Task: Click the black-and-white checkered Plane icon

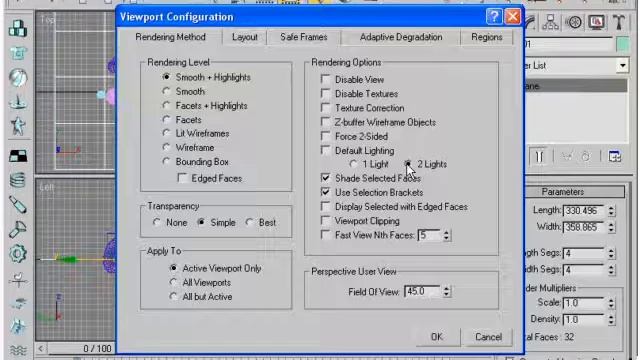Action: (x=18, y=156)
